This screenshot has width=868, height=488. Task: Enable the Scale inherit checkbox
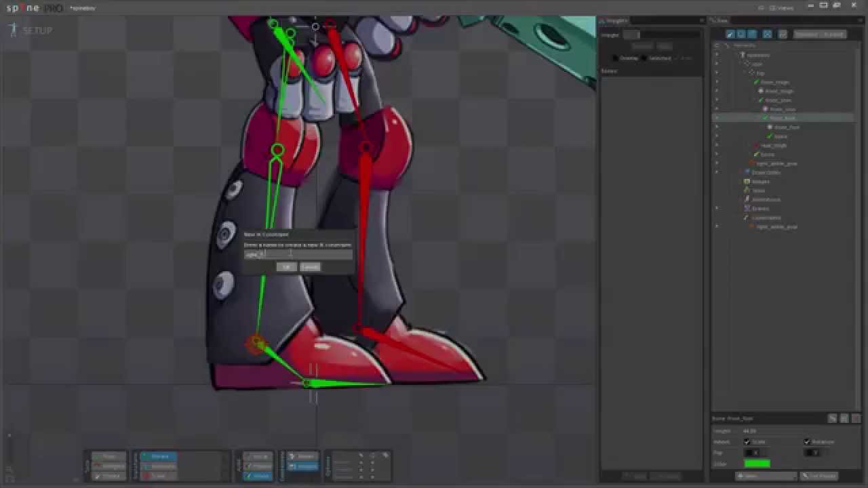tap(747, 441)
